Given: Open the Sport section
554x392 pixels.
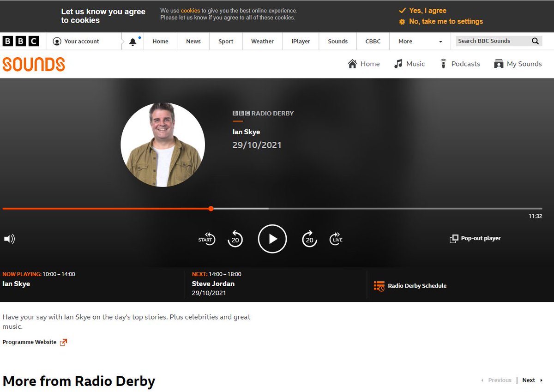Looking at the screenshot, I should click(x=226, y=41).
